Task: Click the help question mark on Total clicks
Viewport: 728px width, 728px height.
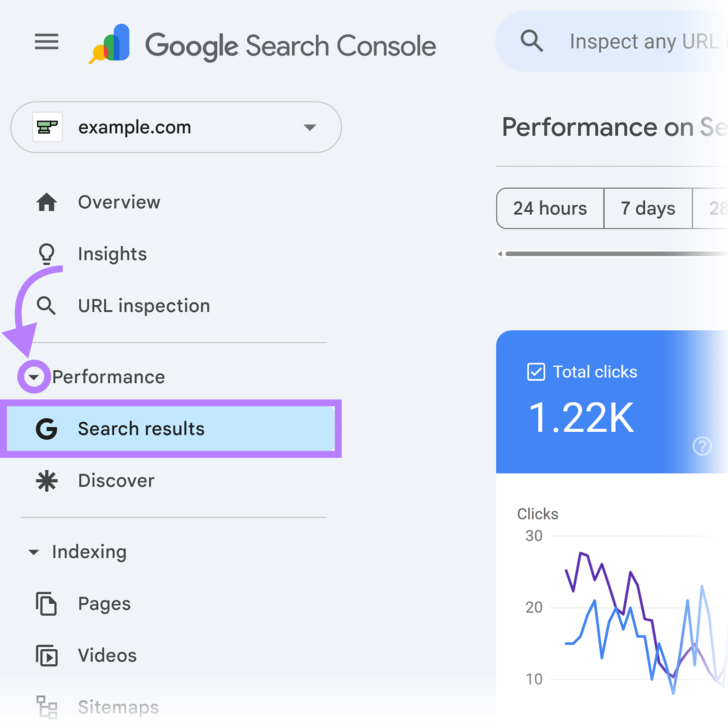Action: pos(702,447)
